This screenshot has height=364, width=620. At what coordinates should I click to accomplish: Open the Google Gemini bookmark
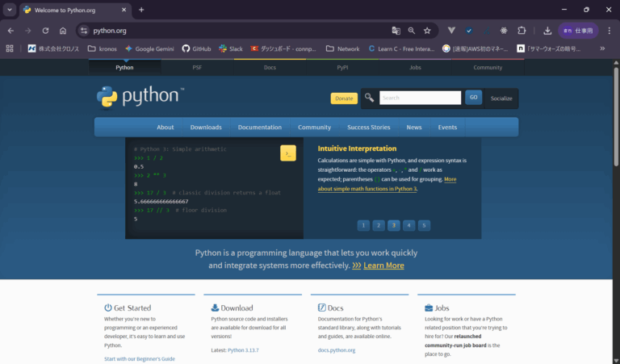coord(149,48)
